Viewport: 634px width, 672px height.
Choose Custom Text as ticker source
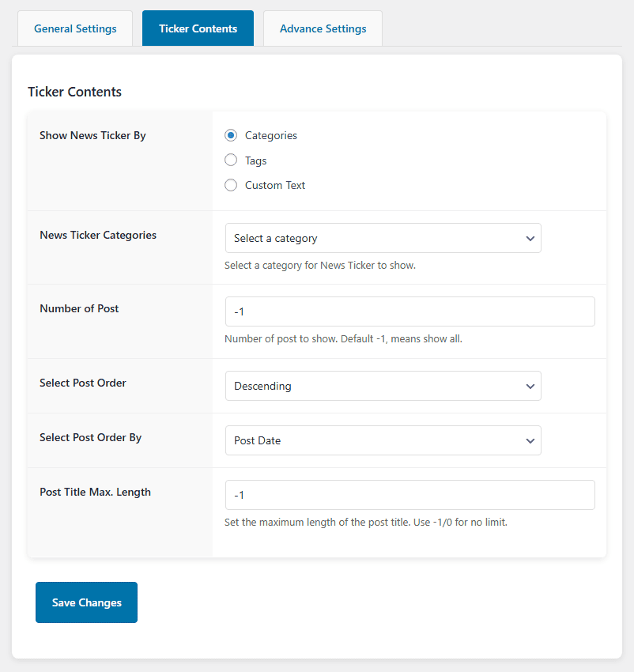230,185
